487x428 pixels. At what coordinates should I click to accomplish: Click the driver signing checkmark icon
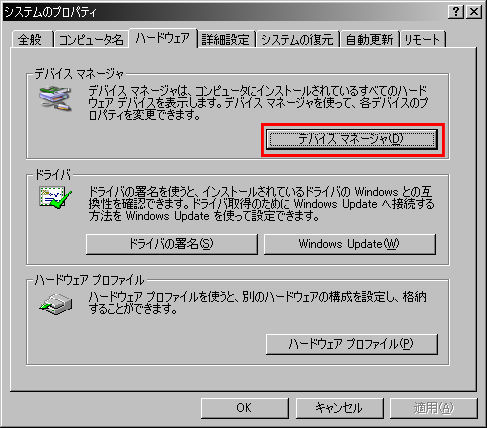[x=55, y=198]
